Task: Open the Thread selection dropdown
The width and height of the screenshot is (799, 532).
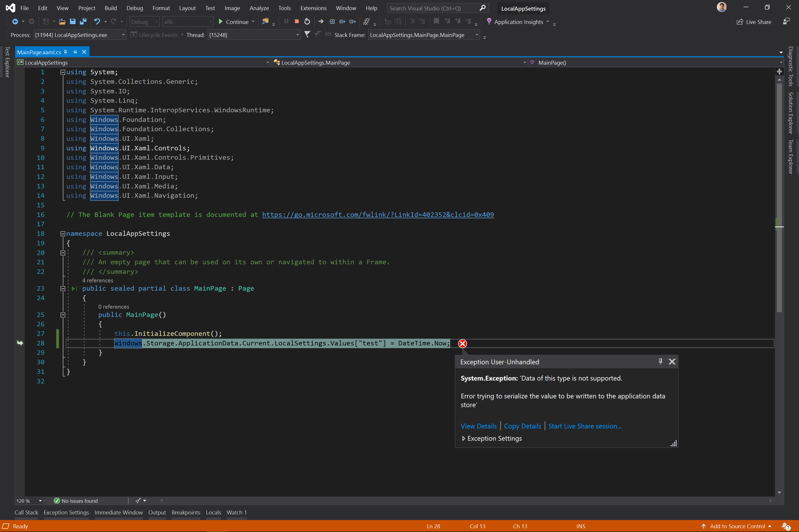Action: coord(297,35)
